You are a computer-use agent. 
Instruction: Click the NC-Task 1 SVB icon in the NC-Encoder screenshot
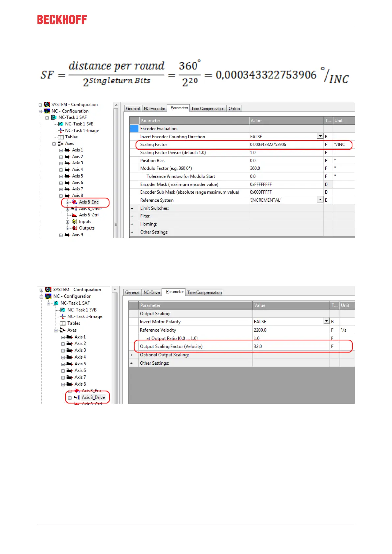click(61, 124)
